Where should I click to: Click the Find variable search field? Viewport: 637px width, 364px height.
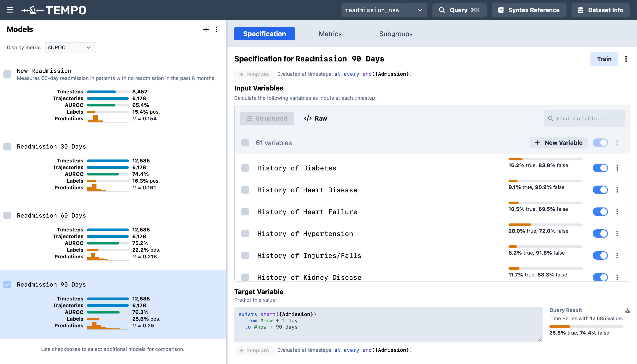tap(584, 118)
